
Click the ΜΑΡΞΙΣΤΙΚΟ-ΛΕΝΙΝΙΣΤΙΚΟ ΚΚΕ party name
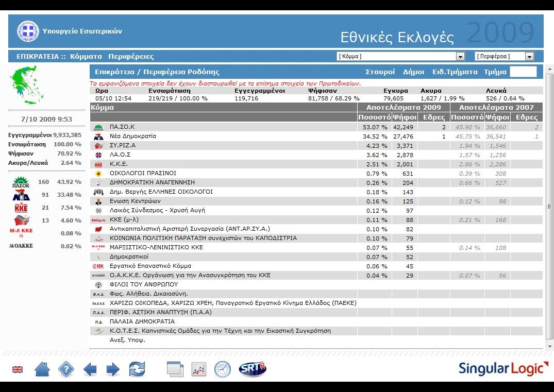[x=156, y=247]
